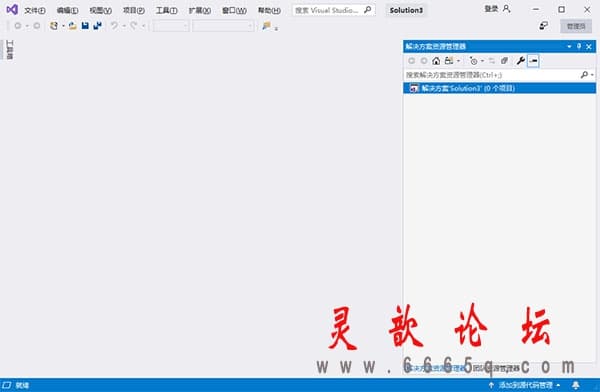The width and height of the screenshot is (600, 392).
Task: Click Solution Explorer back button
Action: pyautogui.click(x=411, y=60)
